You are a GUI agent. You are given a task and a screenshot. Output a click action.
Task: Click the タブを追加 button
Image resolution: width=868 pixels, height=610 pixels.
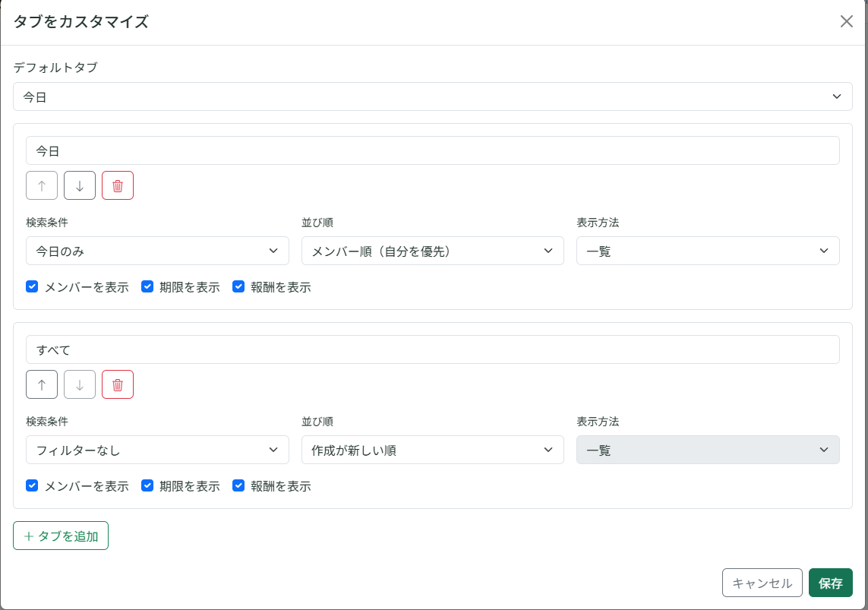[61, 536]
